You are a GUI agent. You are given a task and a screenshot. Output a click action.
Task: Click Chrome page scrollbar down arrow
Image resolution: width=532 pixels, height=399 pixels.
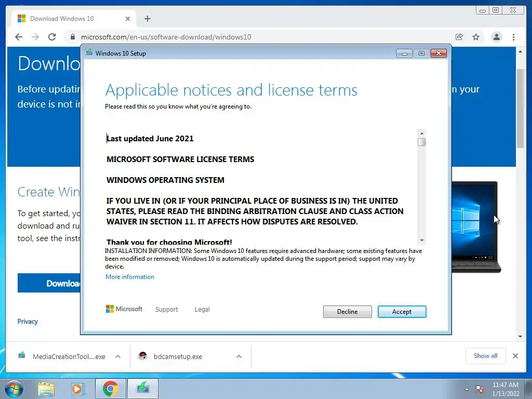click(x=520, y=337)
